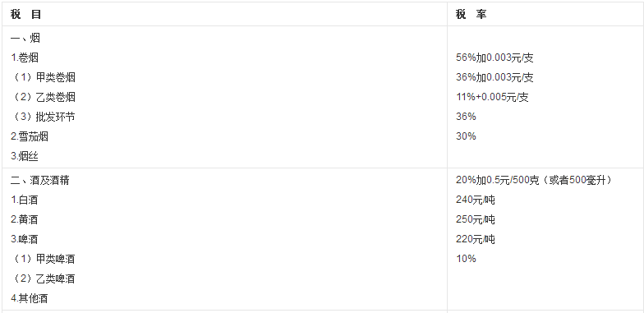Click the 2.黄酒 entry
Screen dimensions: 644x313
pyautogui.click(x=25, y=219)
